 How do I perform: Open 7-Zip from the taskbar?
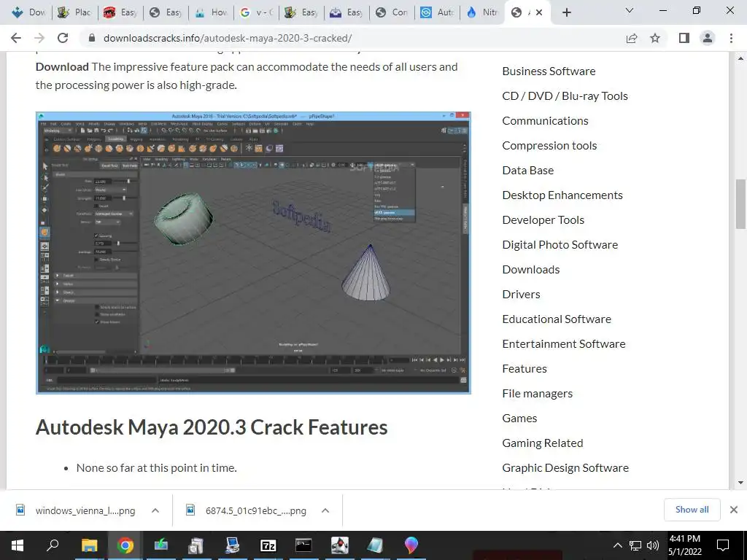coord(268,545)
